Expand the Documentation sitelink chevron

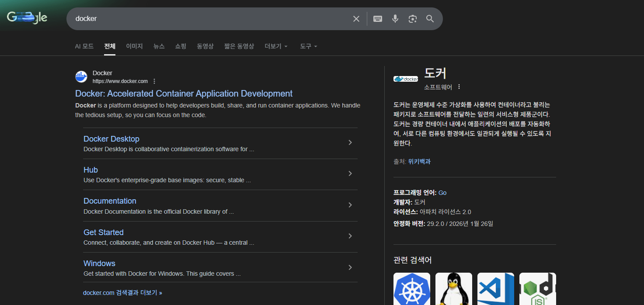point(350,205)
